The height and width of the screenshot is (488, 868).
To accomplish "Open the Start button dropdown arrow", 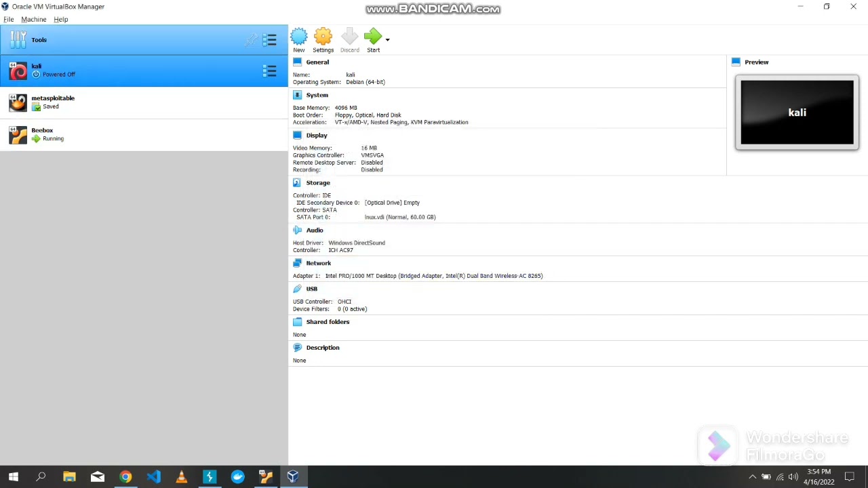I will 387,40.
